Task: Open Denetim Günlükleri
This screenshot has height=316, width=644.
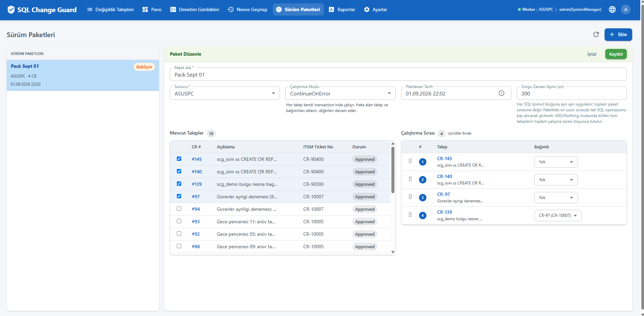Action: (195, 9)
